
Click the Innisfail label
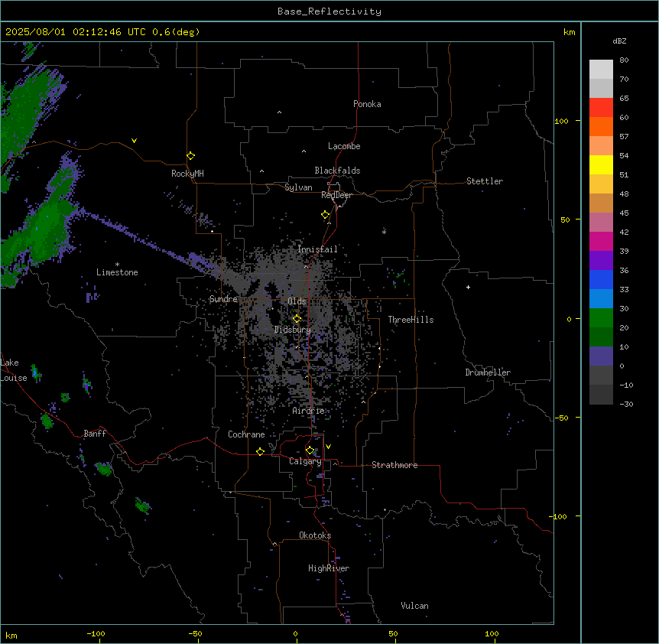tap(317, 249)
